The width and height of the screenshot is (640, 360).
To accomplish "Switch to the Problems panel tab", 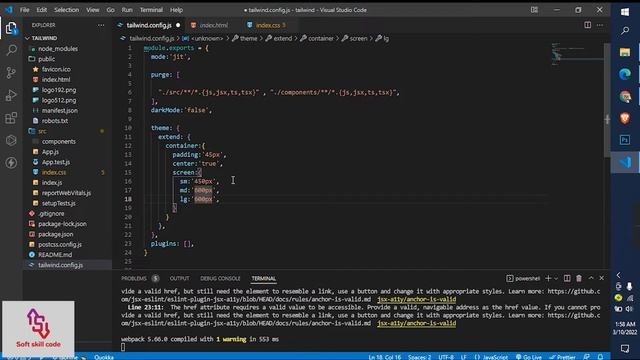I will coord(134,278).
